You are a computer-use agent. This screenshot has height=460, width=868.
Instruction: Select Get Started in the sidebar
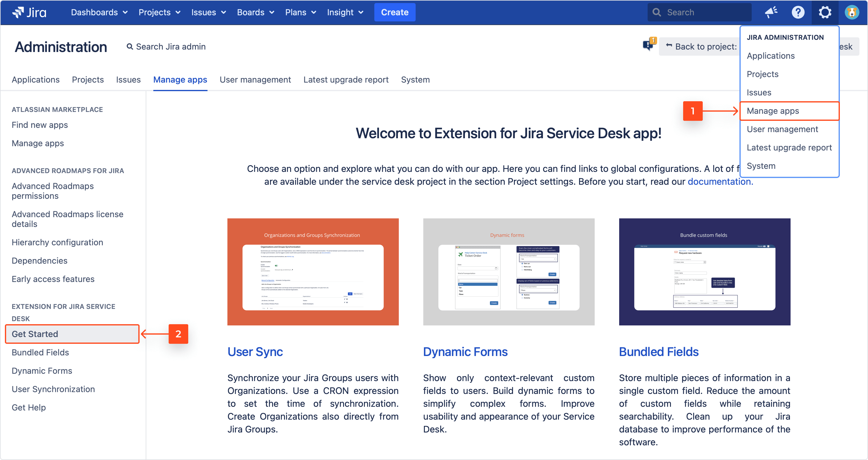35,334
